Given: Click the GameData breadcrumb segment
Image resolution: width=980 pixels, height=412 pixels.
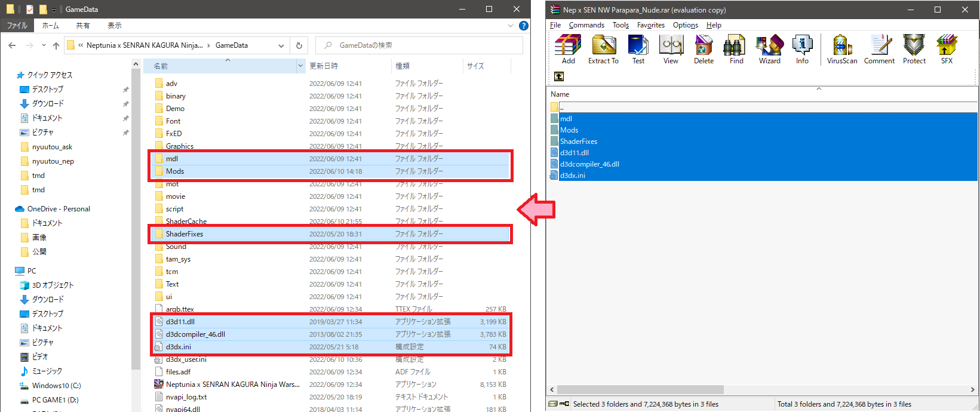Looking at the screenshot, I should click(232, 45).
